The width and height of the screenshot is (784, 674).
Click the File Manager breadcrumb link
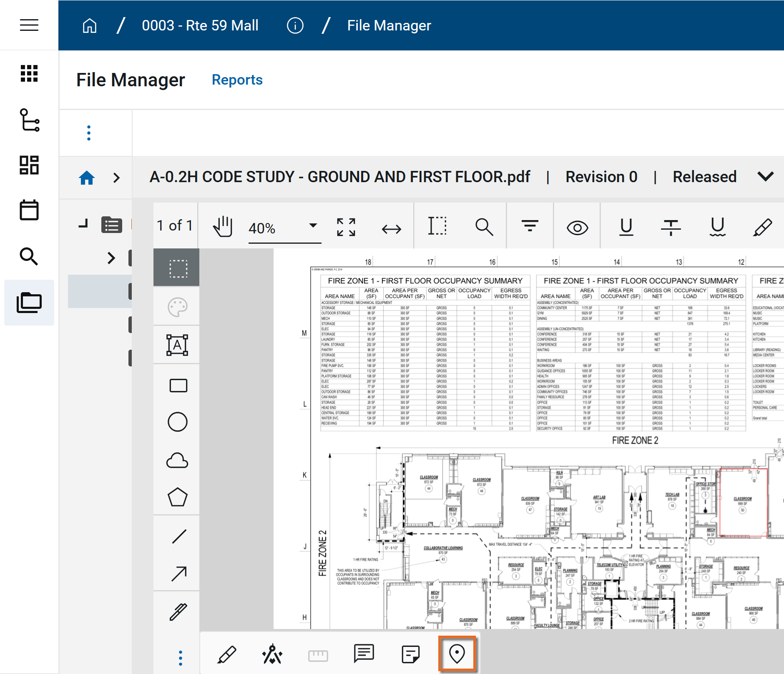coord(389,25)
